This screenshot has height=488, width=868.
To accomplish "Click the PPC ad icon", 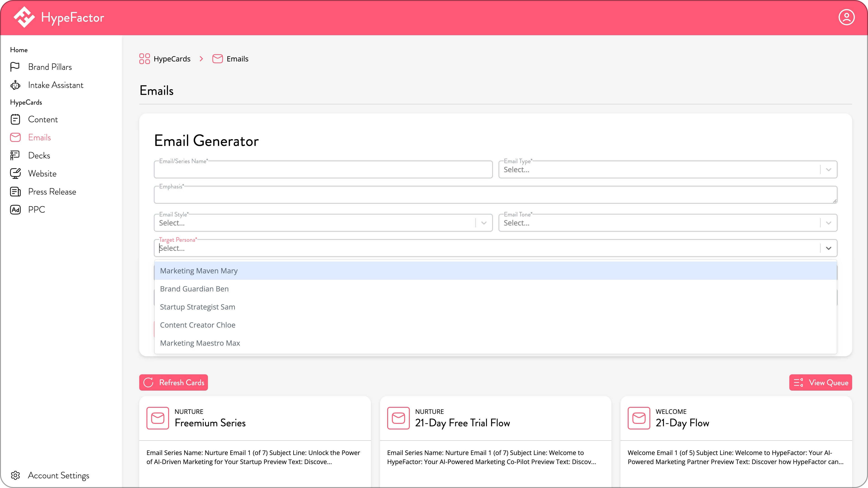I will (15, 209).
